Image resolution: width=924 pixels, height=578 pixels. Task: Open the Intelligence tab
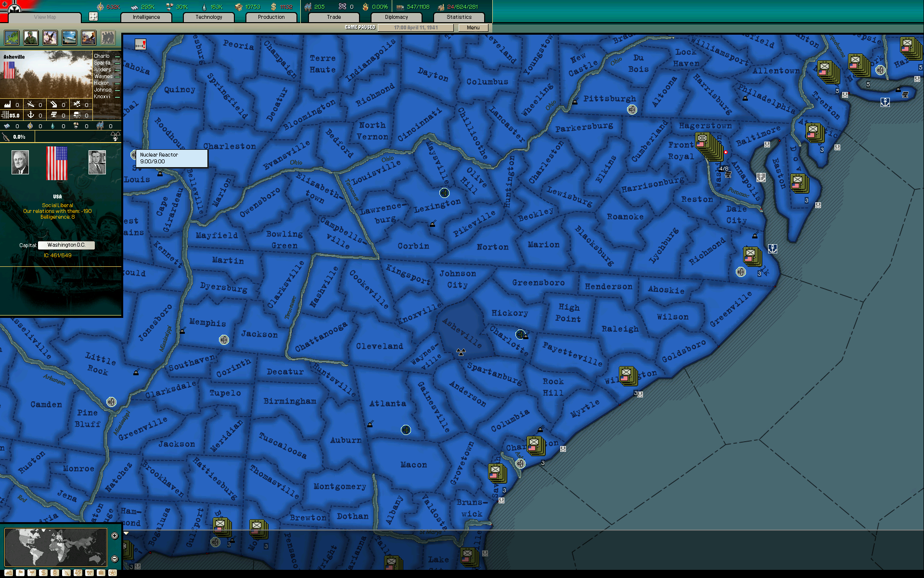pyautogui.click(x=146, y=17)
